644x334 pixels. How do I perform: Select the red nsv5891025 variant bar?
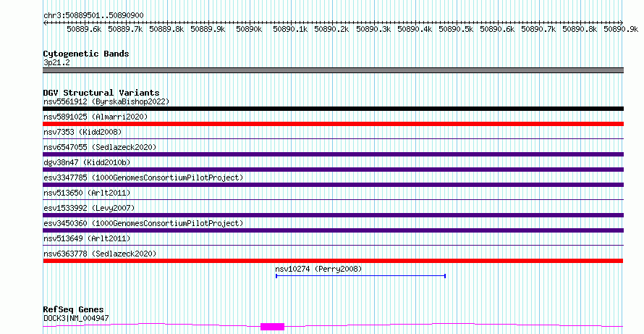pos(333,124)
